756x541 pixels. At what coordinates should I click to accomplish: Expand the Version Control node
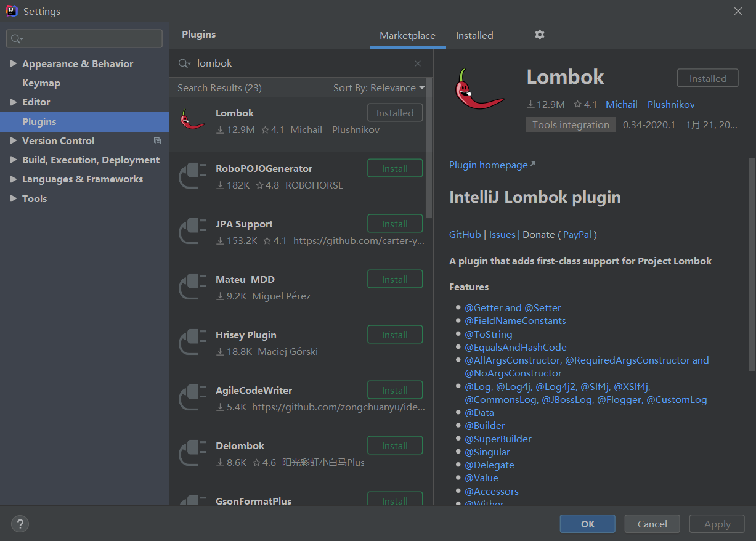click(x=14, y=140)
